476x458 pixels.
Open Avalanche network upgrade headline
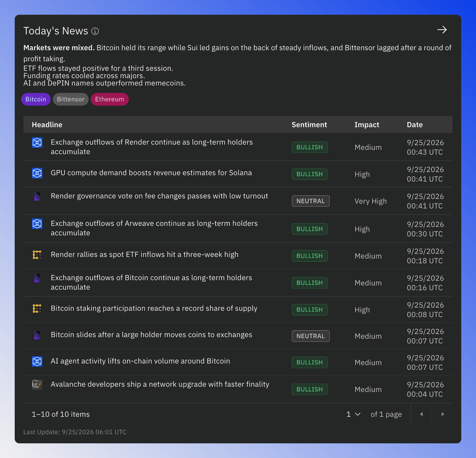(160, 384)
